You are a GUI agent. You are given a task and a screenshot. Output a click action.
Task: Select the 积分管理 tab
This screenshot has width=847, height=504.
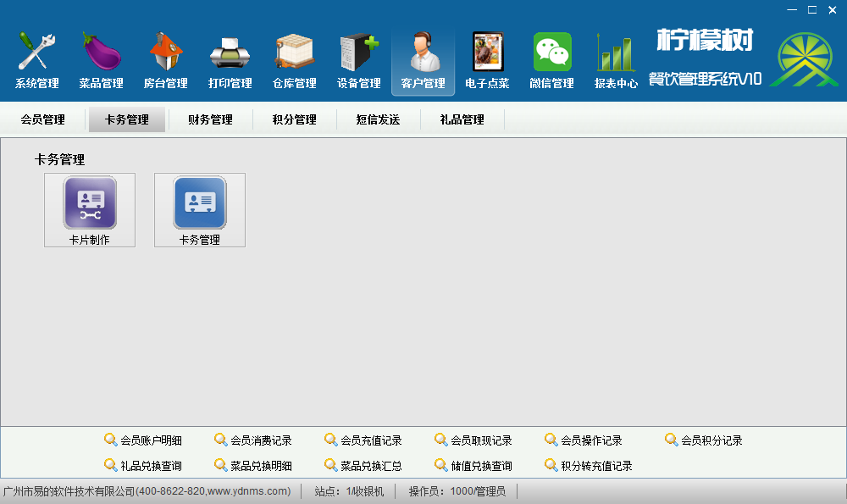click(x=294, y=120)
